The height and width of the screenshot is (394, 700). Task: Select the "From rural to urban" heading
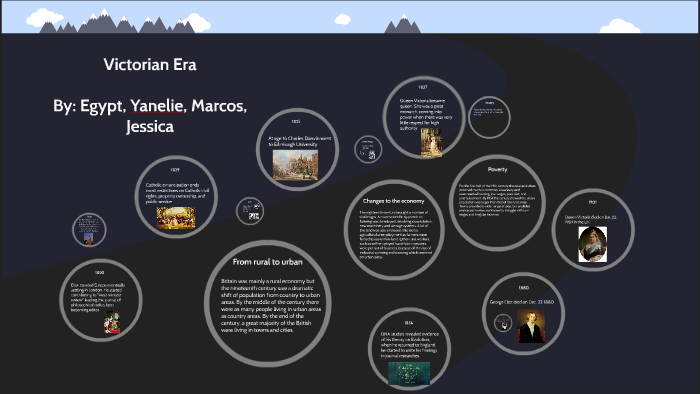[x=267, y=262]
